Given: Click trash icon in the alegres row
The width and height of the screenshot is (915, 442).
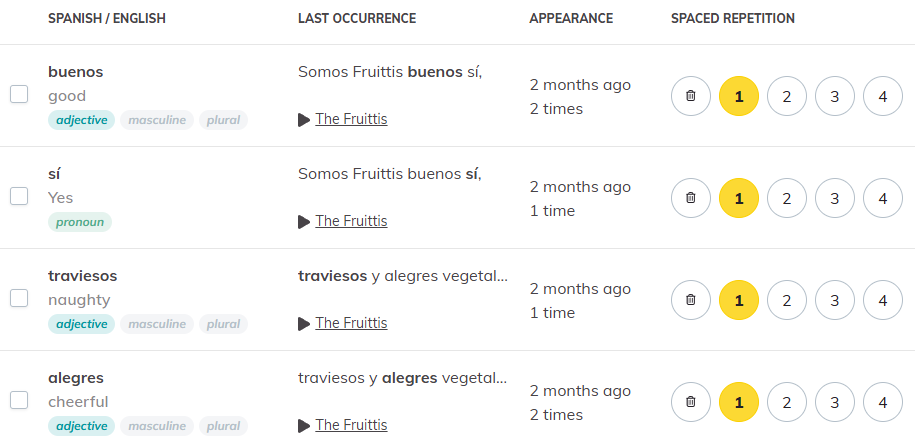Looking at the screenshot, I should (691, 402).
